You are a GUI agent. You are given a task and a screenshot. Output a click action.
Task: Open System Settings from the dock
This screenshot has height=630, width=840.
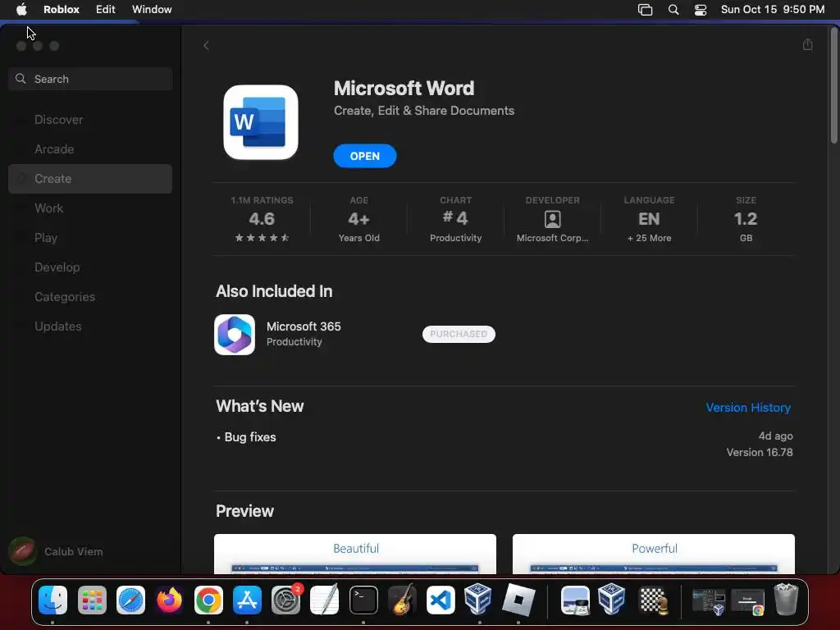pos(286,600)
